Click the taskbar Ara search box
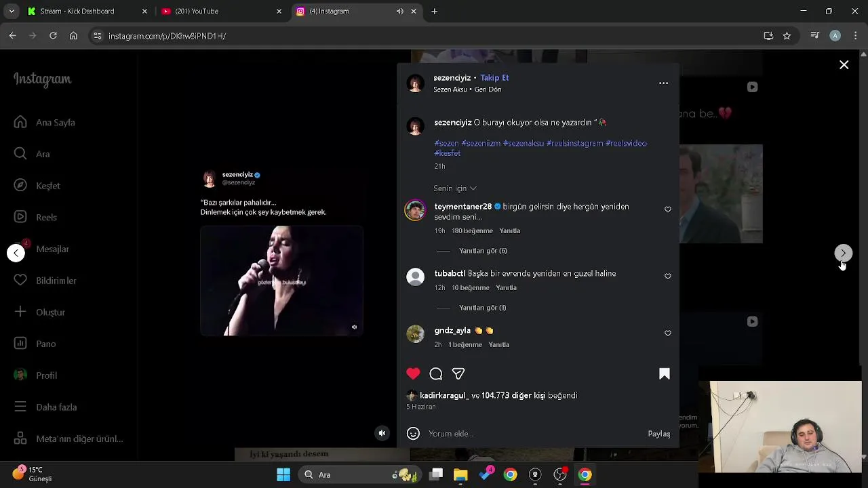868x488 pixels. coord(361,474)
